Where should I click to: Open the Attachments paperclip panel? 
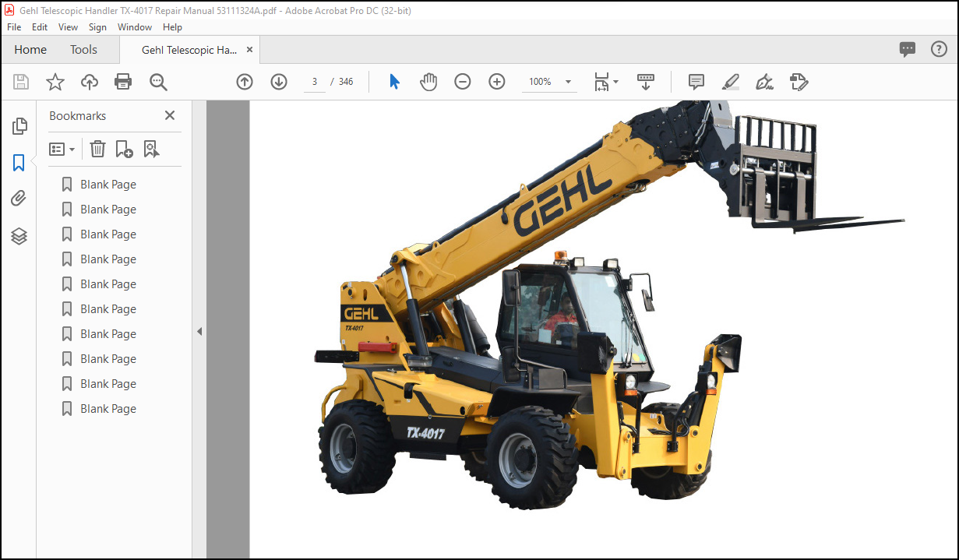pyautogui.click(x=19, y=199)
